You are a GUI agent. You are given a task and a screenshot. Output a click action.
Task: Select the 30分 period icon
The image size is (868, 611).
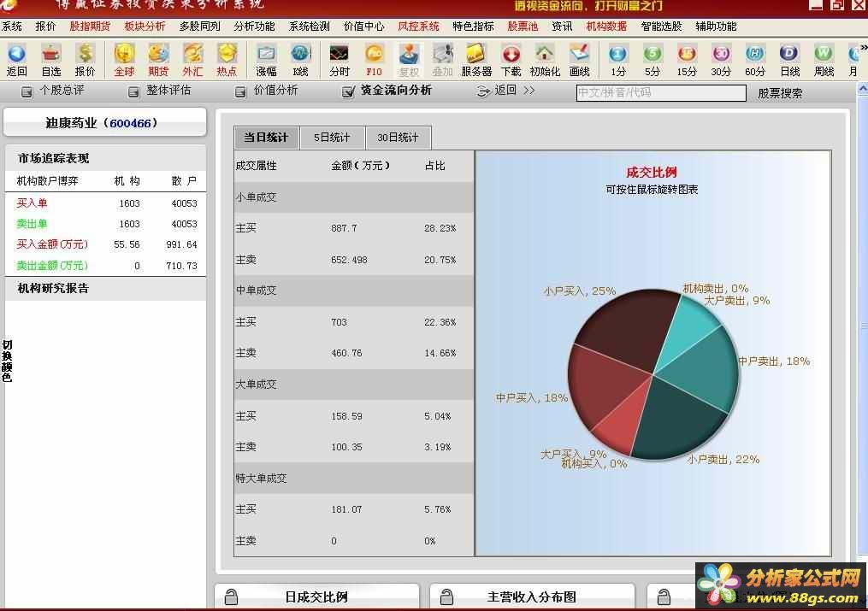(721, 61)
